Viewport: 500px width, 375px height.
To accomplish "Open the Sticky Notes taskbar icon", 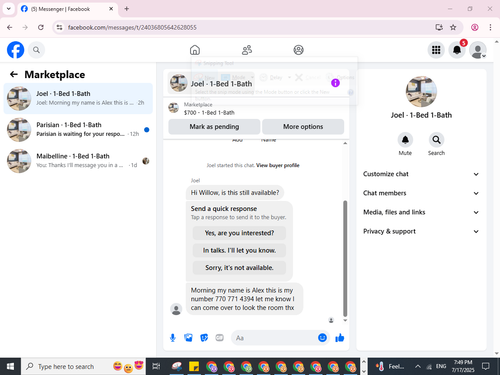I will pyautogui.click(x=194, y=367).
